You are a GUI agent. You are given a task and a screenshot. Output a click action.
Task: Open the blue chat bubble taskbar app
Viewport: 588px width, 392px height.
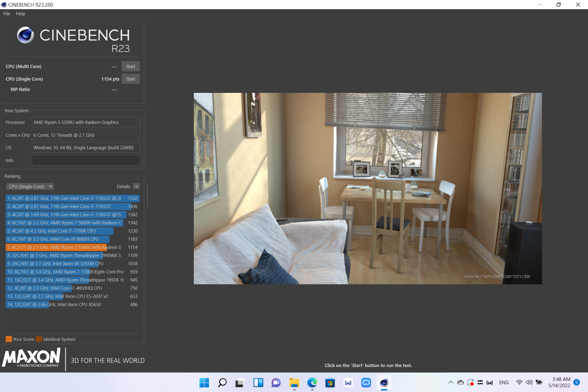tap(366, 383)
